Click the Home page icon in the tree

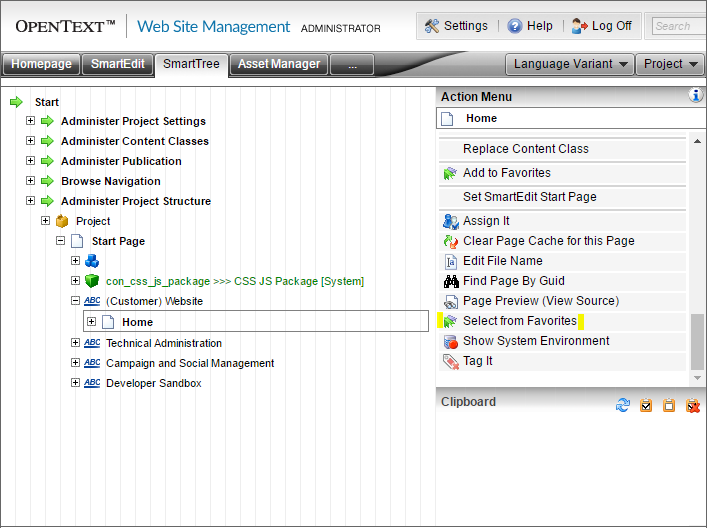pos(108,322)
